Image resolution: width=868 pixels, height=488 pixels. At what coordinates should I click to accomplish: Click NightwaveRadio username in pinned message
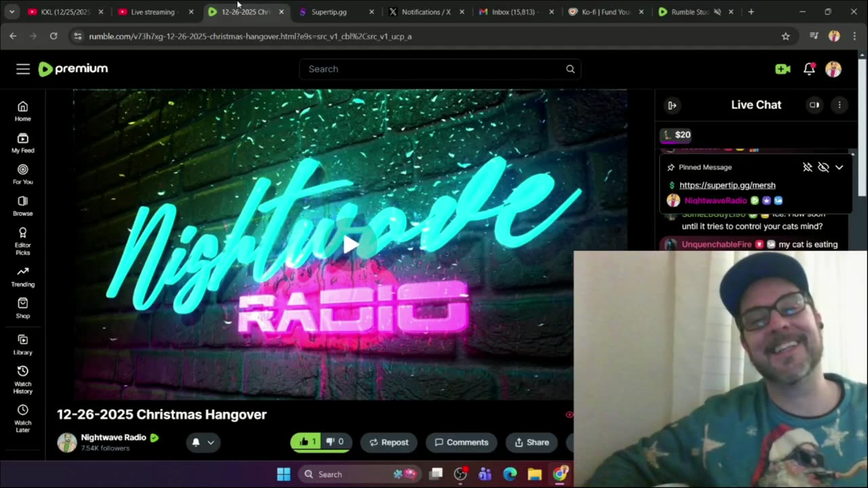[x=715, y=201]
